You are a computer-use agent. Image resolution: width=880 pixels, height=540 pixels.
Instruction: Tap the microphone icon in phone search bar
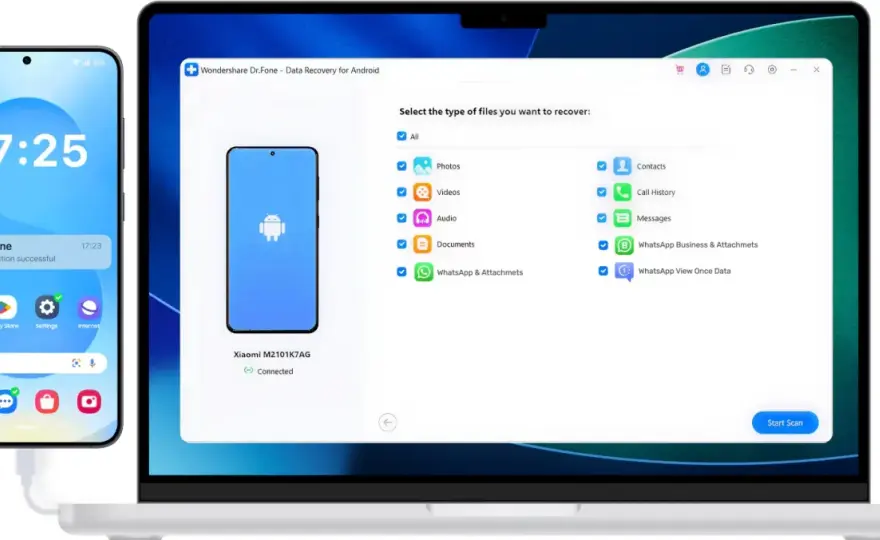pos(92,363)
